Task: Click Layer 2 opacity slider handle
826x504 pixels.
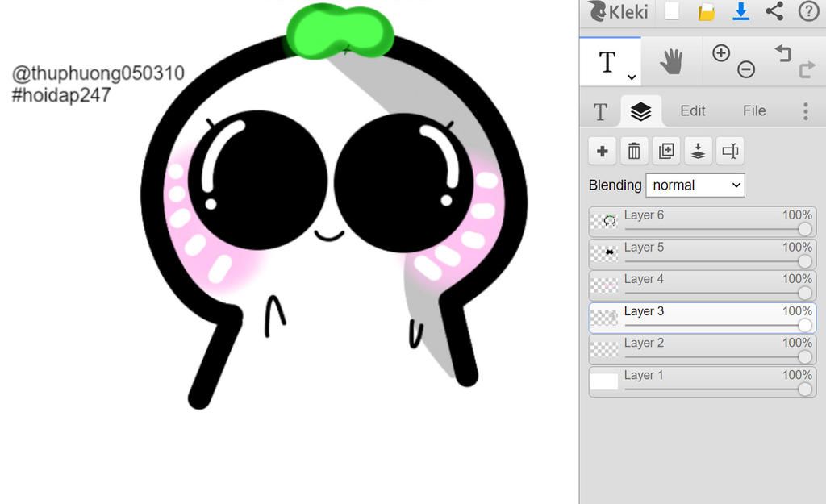Action: pos(804,357)
